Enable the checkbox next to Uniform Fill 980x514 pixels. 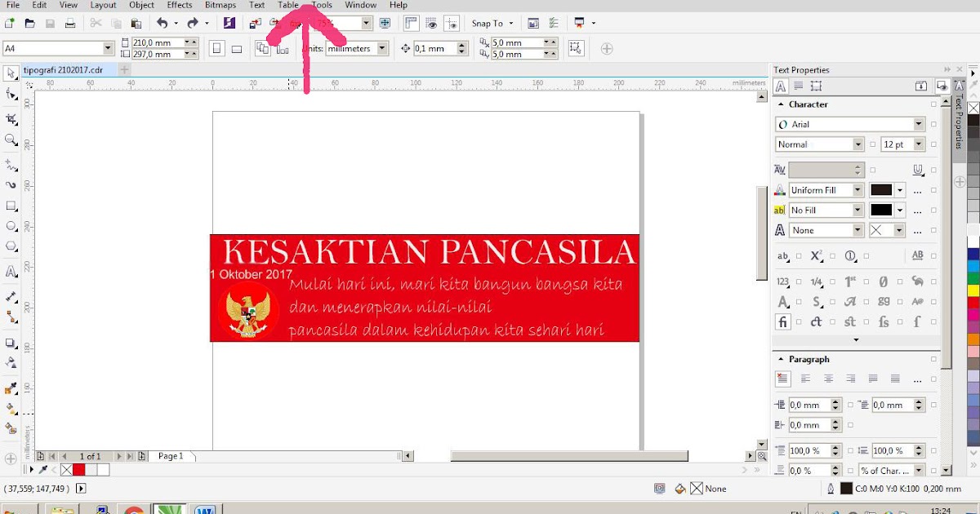click(933, 189)
